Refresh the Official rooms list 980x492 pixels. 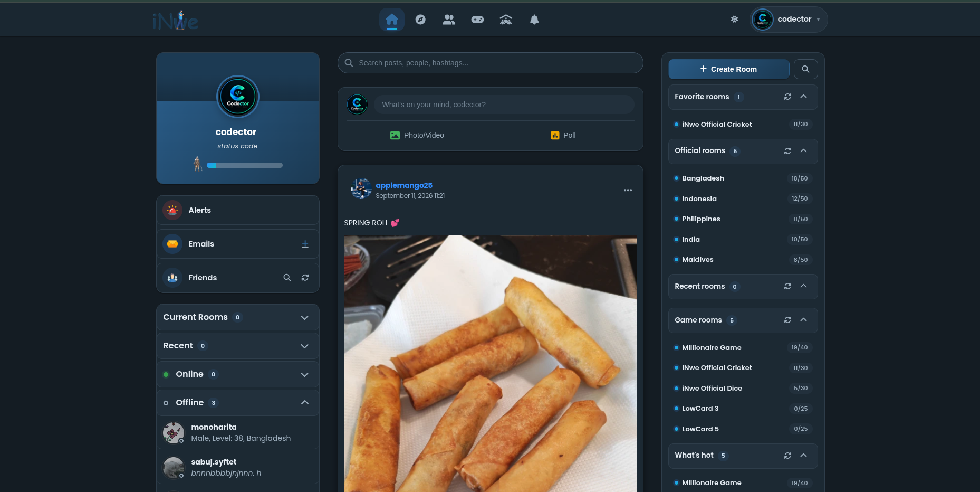pos(787,151)
